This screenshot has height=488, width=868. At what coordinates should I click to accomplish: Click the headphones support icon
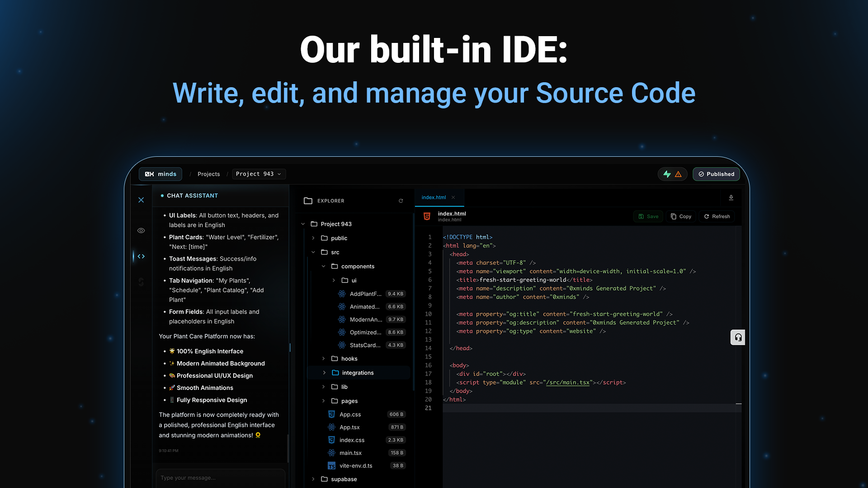738,337
